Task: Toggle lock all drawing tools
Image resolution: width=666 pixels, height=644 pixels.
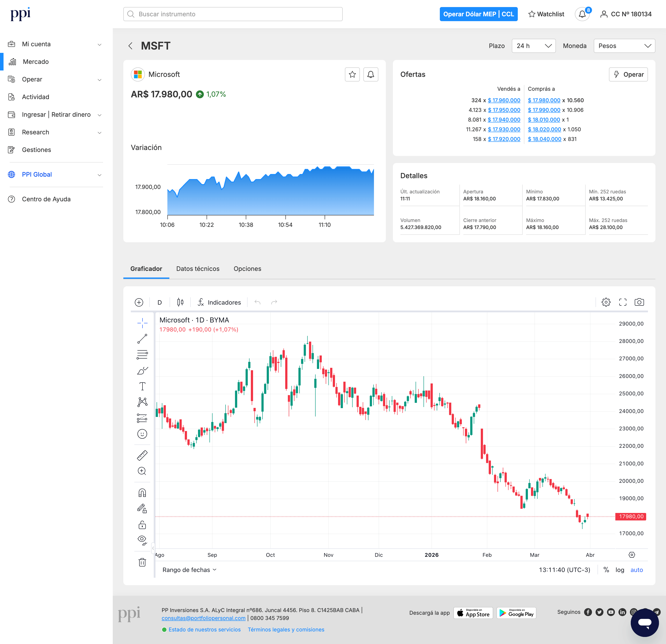Action: point(142,525)
